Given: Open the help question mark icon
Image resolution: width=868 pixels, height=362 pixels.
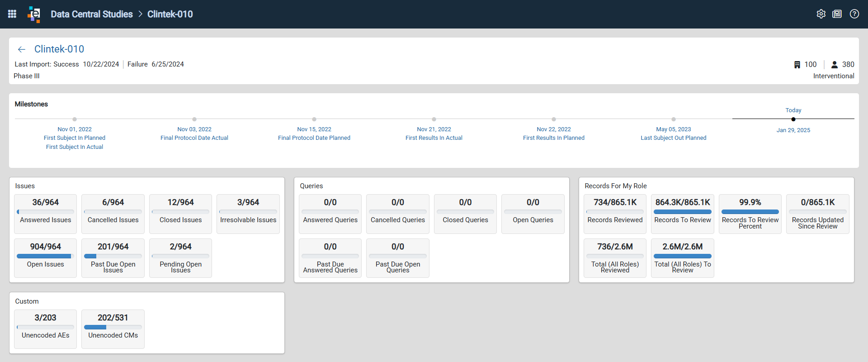Looking at the screenshot, I should (x=854, y=14).
